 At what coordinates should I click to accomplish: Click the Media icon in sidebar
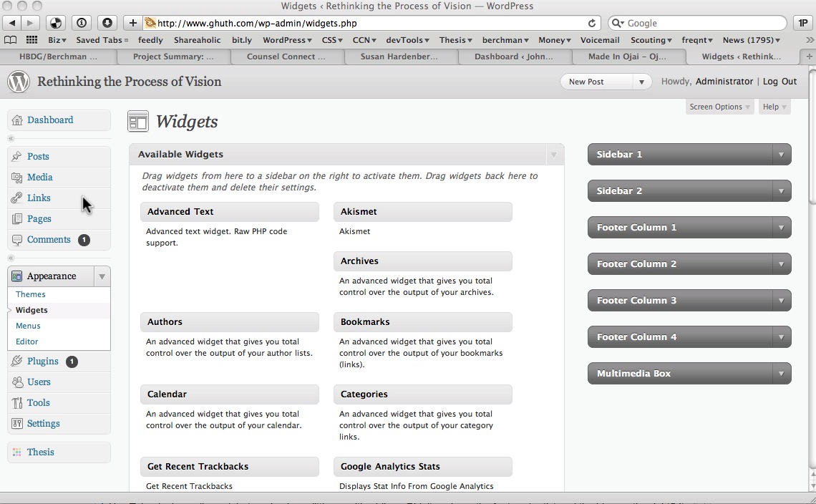pyautogui.click(x=17, y=177)
